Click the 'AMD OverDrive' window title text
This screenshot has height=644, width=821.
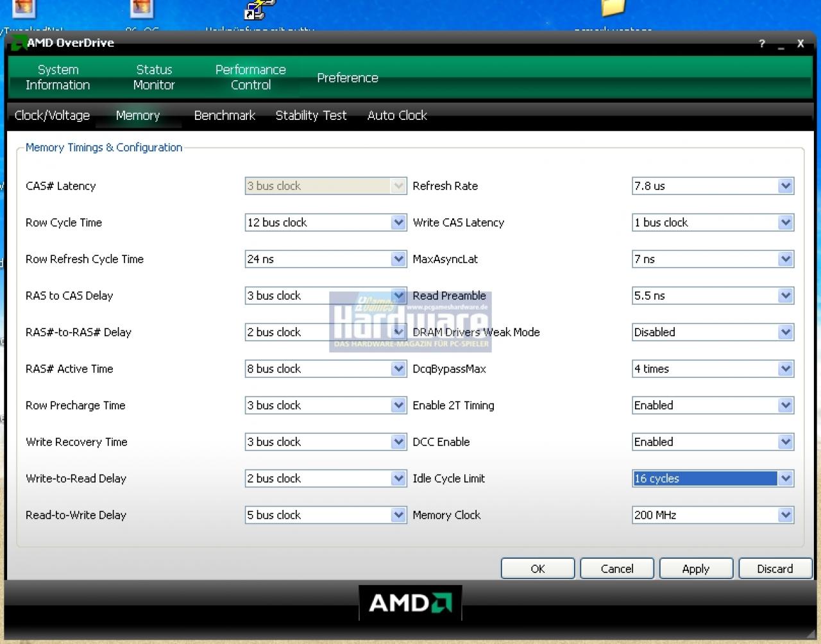[x=71, y=43]
